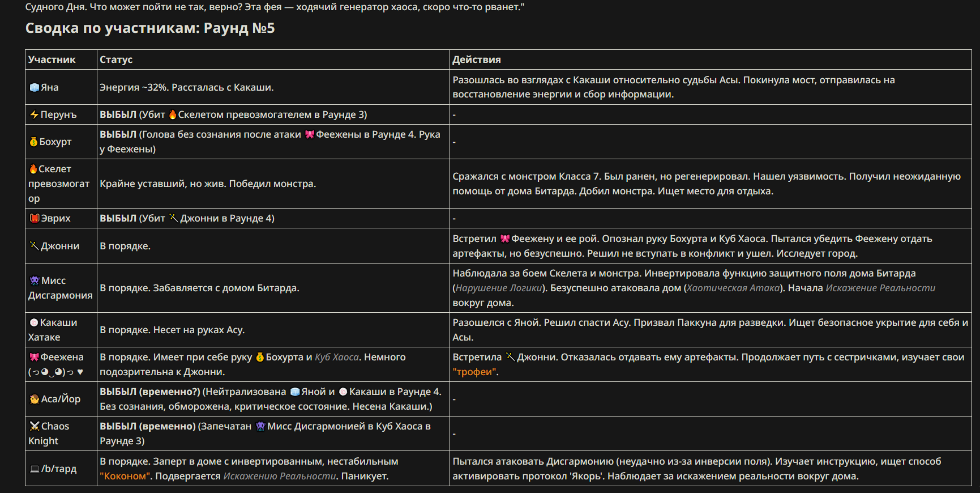Click the lightning bolt emoji beside Перунъ
The height and width of the screenshot is (493, 980).
(35, 114)
